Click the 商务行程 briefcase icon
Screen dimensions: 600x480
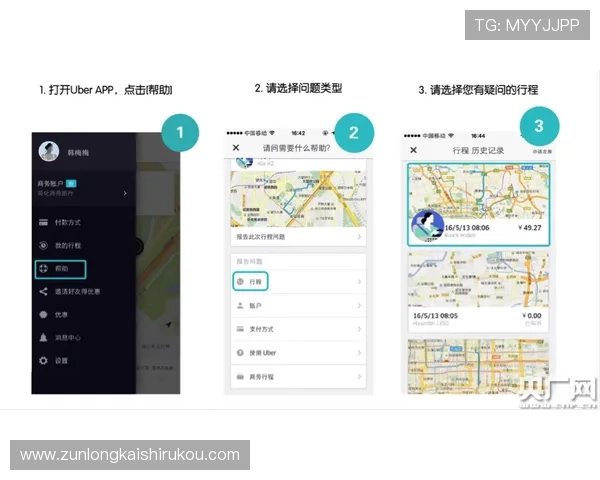(x=240, y=377)
